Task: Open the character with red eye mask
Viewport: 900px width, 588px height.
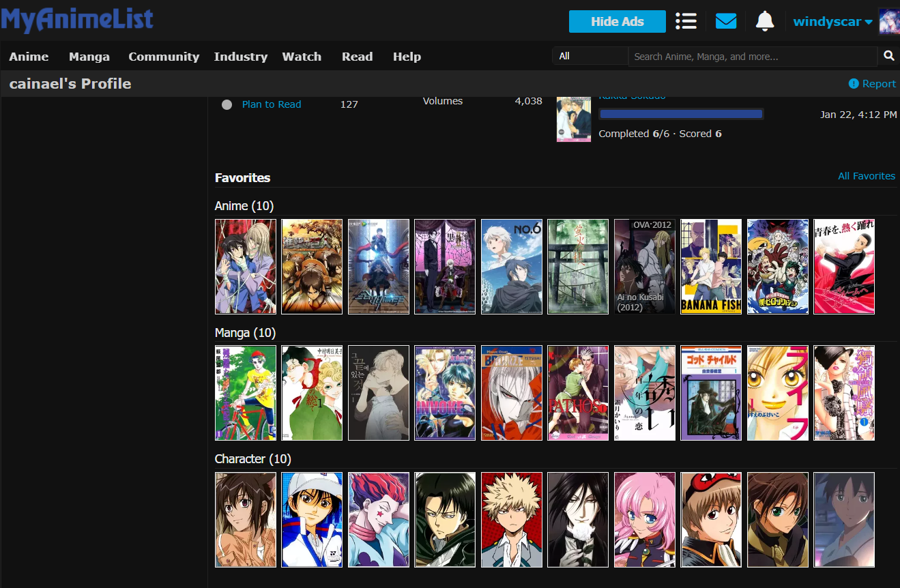Action: coord(711,519)
